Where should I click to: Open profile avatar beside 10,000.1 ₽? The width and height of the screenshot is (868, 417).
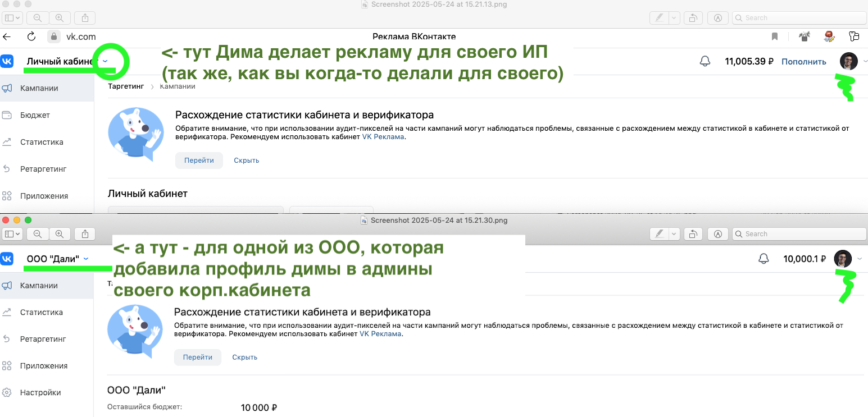coord(843,259)
